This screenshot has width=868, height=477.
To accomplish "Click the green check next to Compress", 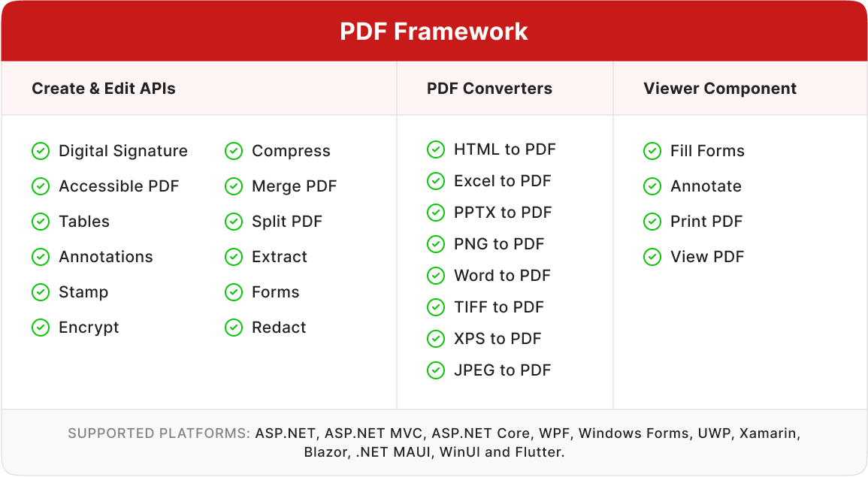I will coord(234,151).
